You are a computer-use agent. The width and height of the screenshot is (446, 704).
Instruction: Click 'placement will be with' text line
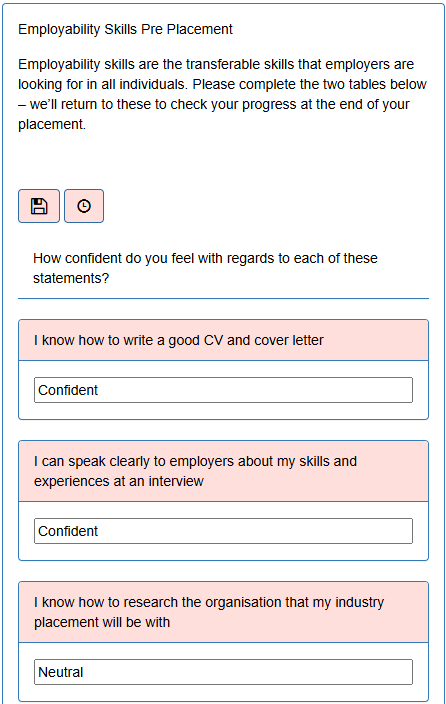pyautogui.click(x=102, y=622)
